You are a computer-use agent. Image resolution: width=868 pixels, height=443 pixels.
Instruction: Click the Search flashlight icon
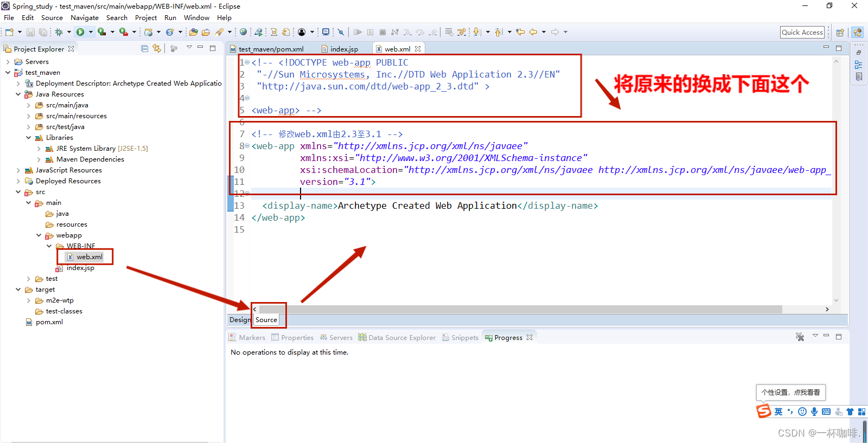point(219,32)
